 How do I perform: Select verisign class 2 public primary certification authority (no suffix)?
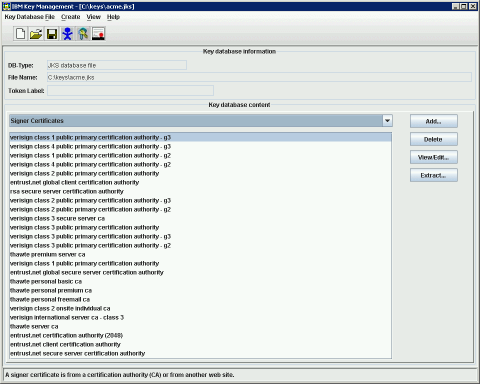pos(200,173)
